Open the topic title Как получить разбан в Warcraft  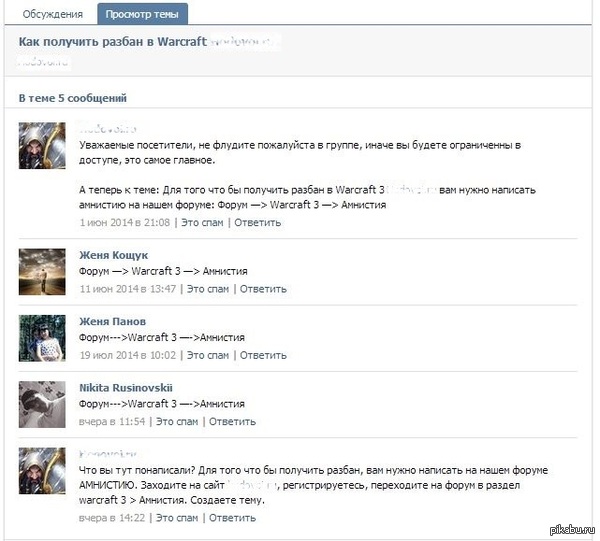112,41
